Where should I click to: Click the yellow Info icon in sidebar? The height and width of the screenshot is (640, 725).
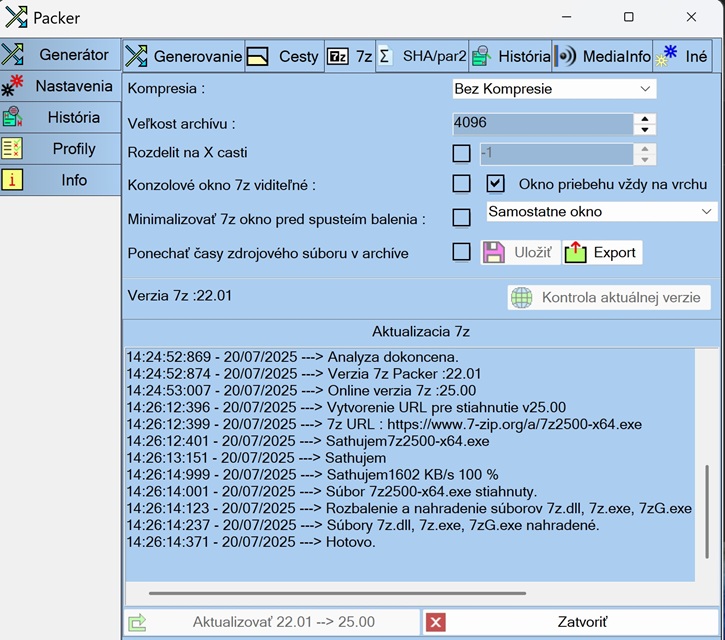[x=12, y=180]
